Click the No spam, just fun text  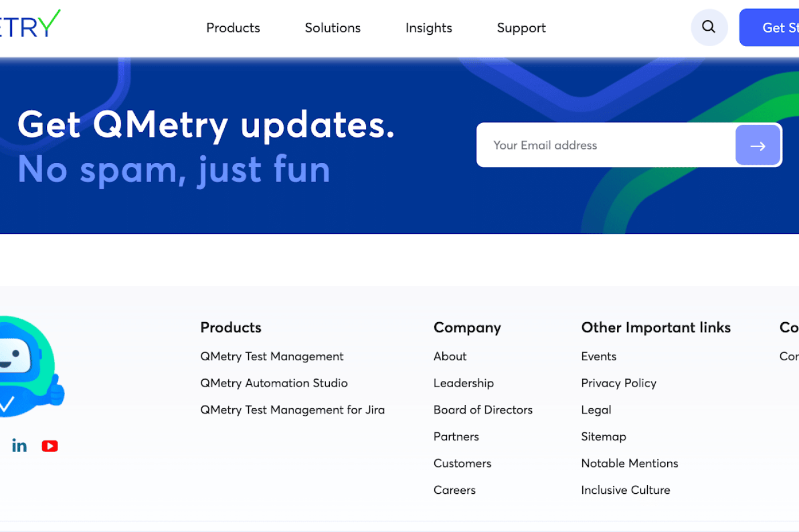point(174,169)
